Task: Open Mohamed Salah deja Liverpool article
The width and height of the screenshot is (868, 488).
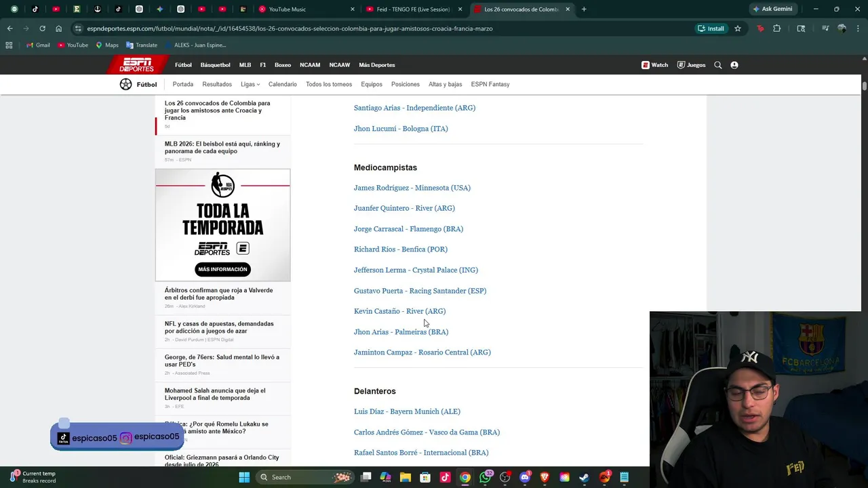Action: (215, 394)
